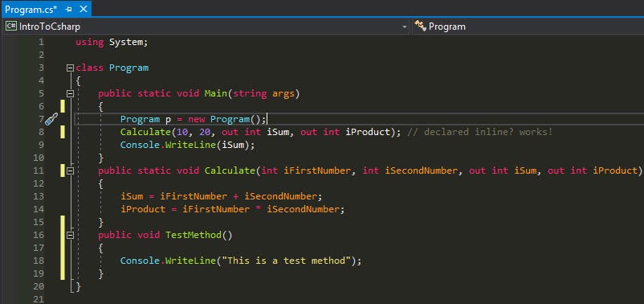
Task: Click 'using' keyword on line 1
Action: (x=90, y=43)
